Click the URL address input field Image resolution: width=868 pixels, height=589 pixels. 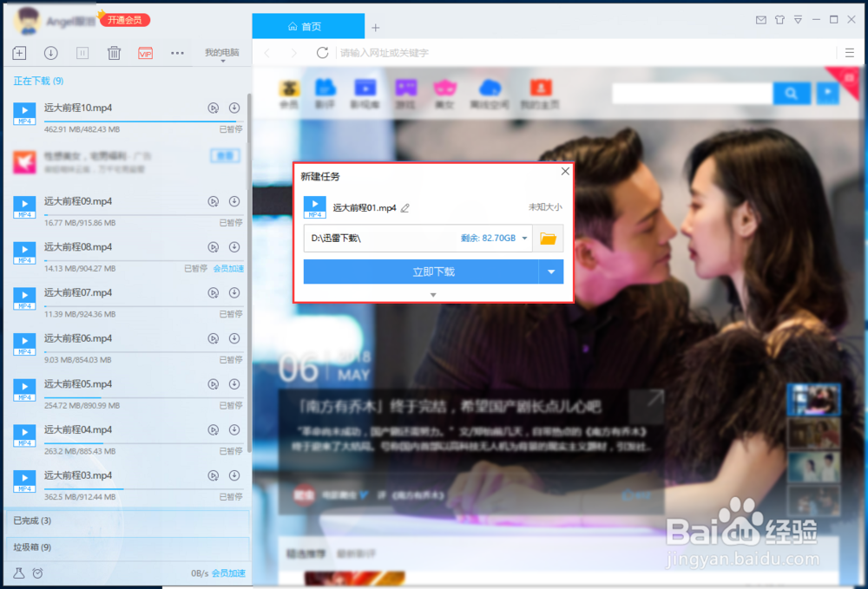(584, 53)
